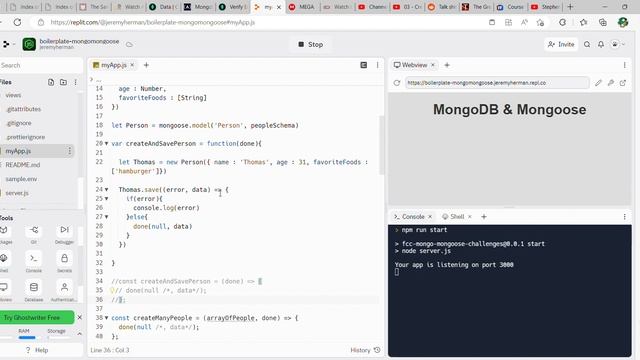Open the Console tool in Tools panel
640x360 pixels.
coord(34,262)
